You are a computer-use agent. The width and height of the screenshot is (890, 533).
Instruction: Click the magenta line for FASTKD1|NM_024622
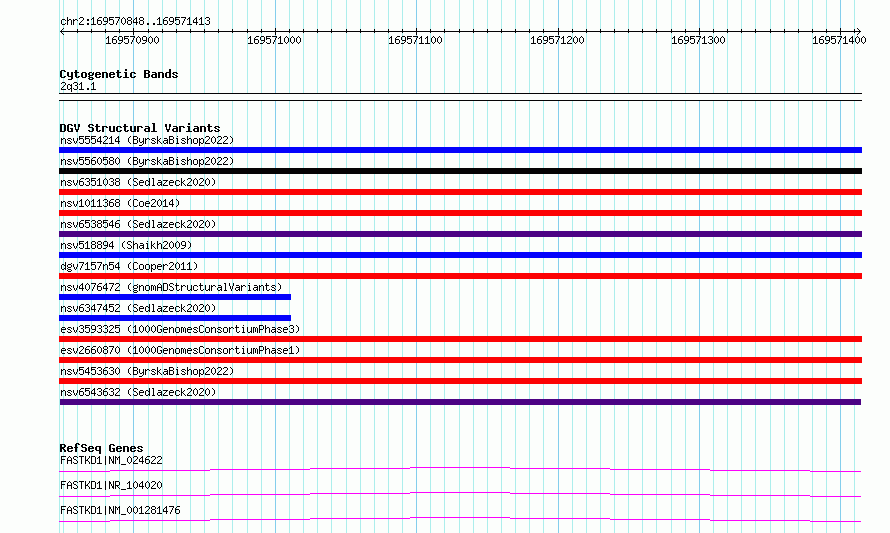[460, 469]
